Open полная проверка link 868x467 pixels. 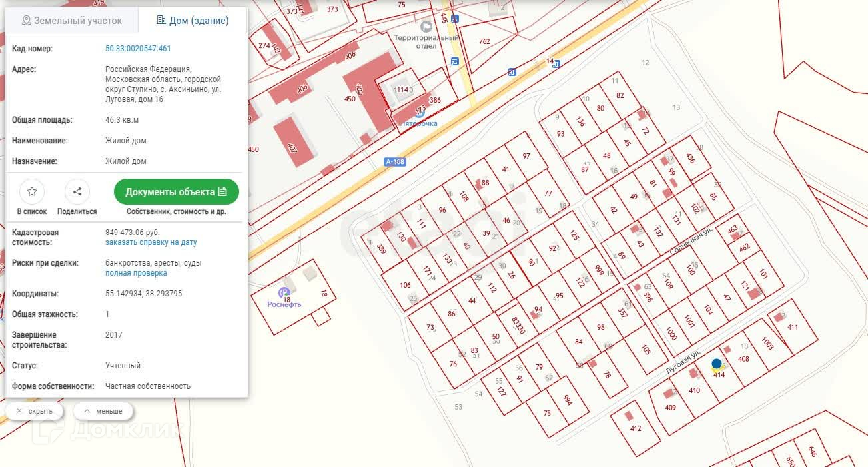pos(136,273)
